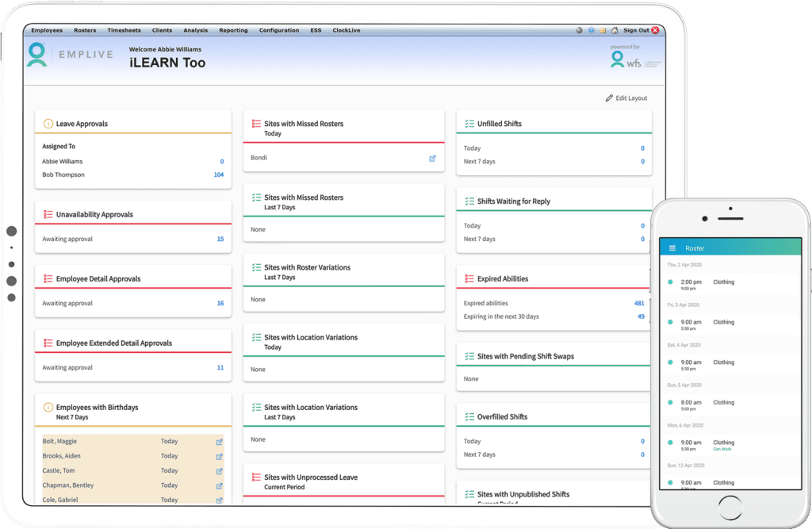
Task: Open the Timesheets menu
Action: [x=124, y=30]
